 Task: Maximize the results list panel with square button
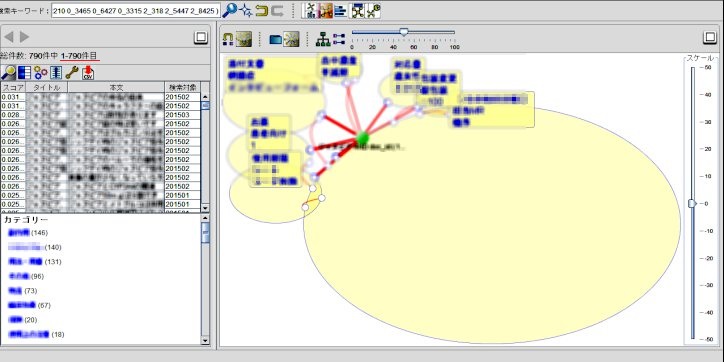(x=201, y=37)
